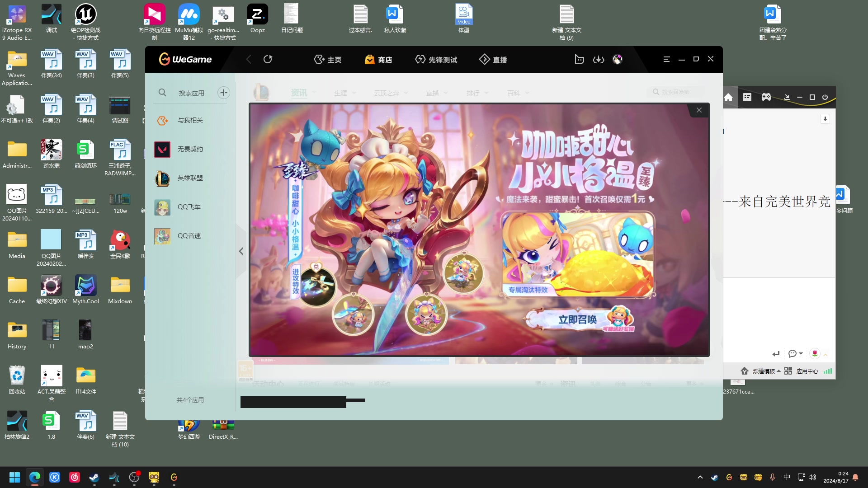Click the 进攻特效 circular thumbnail

318,286
